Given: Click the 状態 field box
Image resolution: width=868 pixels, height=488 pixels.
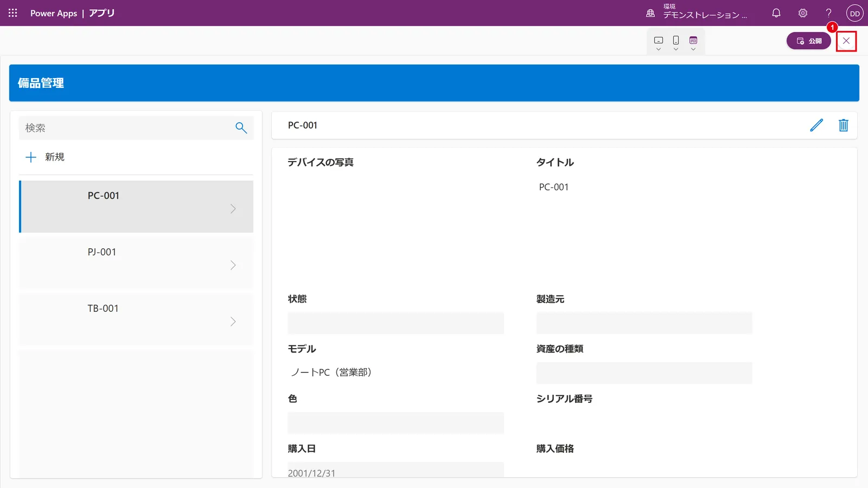Looking at the screenshot, I should [396, 323].
